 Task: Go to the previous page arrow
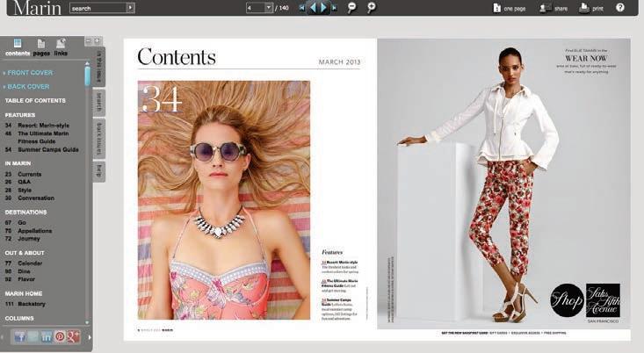(313, 7)
